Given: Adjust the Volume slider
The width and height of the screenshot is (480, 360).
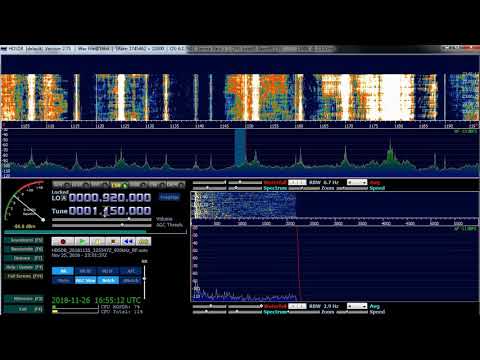Looking at the screenshot, I should [102, 219].
